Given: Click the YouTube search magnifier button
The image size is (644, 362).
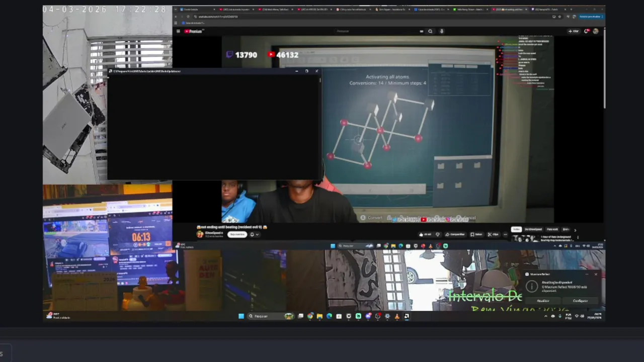Looking at the screenshot, I should click(x=430, y=31).
